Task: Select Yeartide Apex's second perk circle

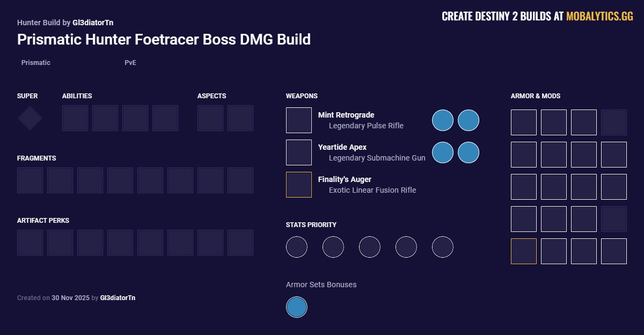Action: (468, 152)
